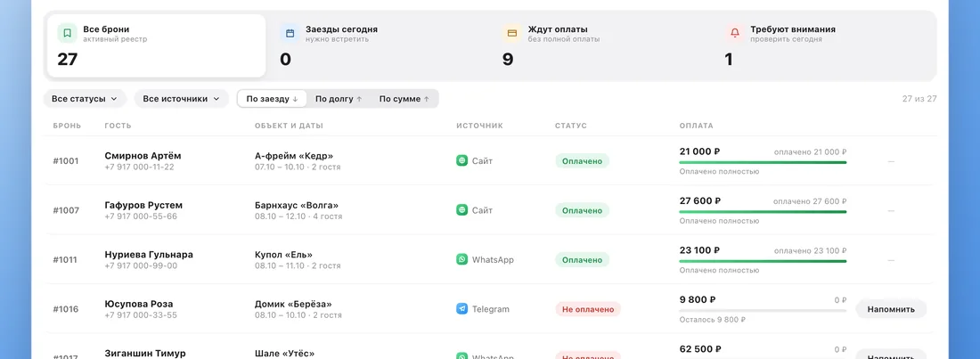Click the bookmark icon on Все брони card
This screenshot has width=980, height=359.
(x=68, y=33)
